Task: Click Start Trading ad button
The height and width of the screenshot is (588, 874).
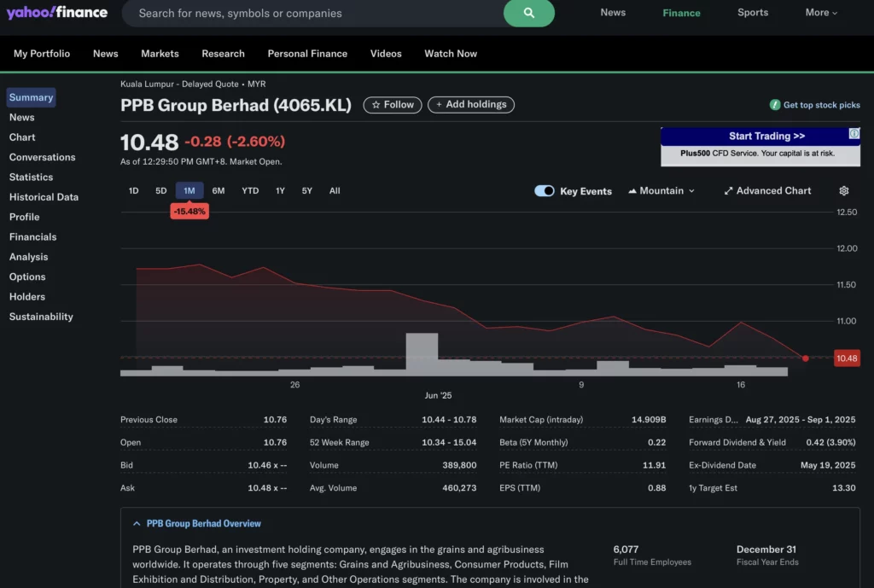Action: coord(766,136)
